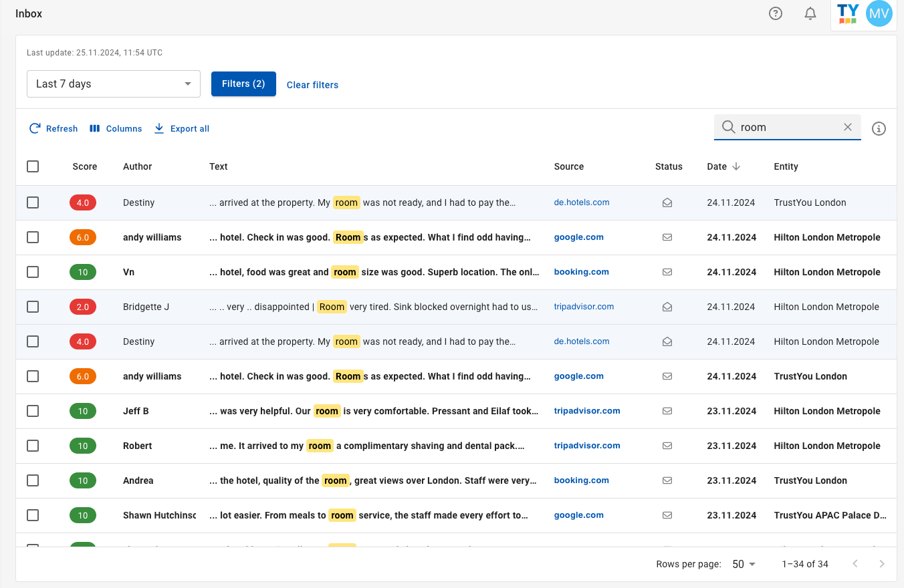Click the Date sort arrow

point(736,166)
